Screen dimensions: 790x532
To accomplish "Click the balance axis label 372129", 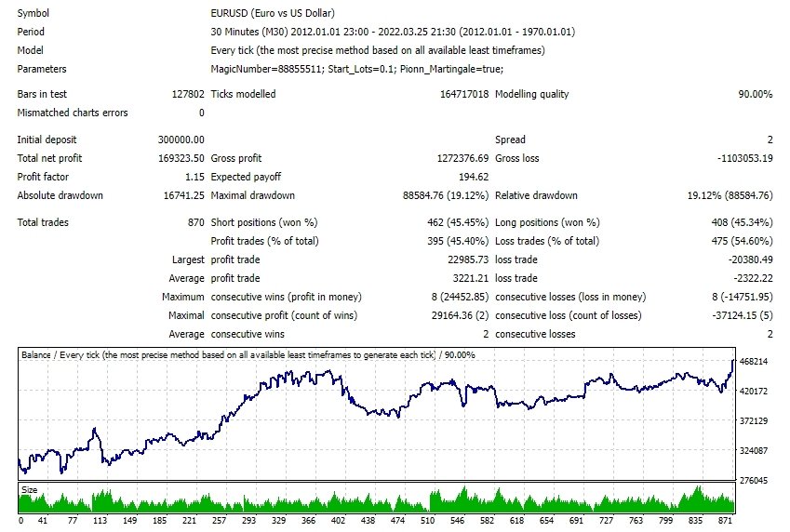I will point(754,421).
